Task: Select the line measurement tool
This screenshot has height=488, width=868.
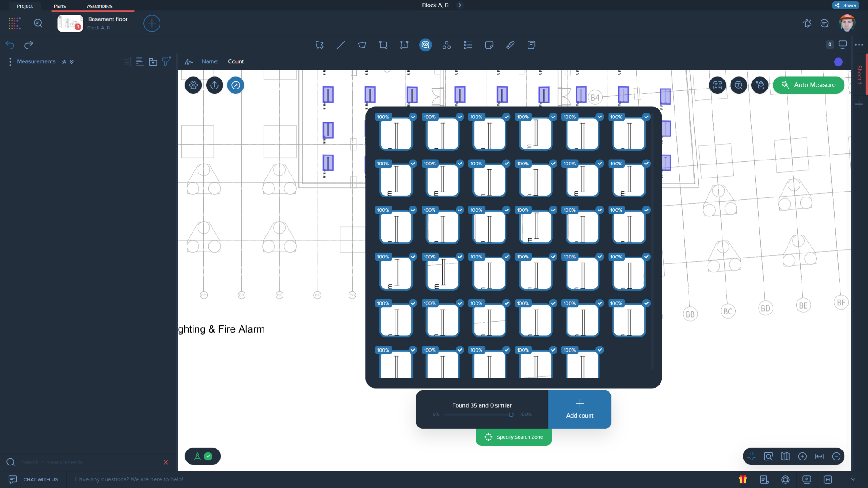Action: (341, 45)
